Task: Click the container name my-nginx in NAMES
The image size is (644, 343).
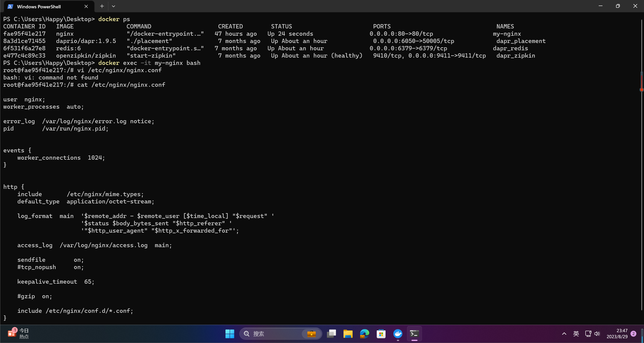Action: pos(507,34)
